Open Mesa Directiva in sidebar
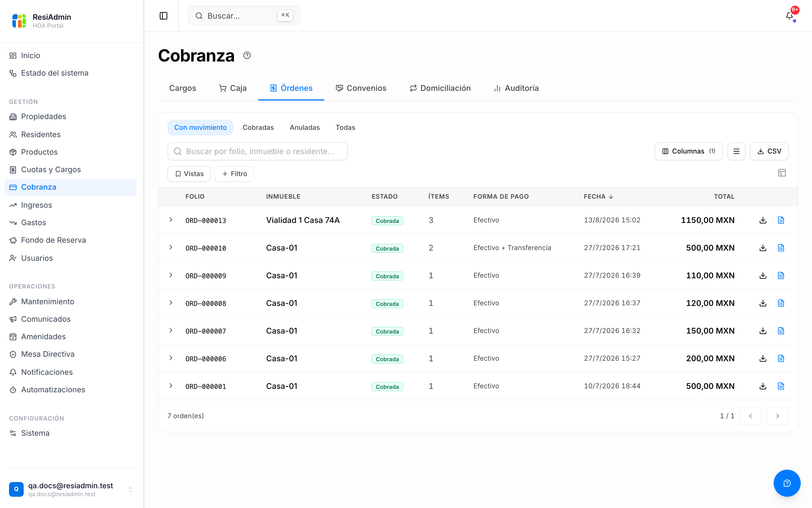This screenshot has width=812, height=508. tap(70, 354)
